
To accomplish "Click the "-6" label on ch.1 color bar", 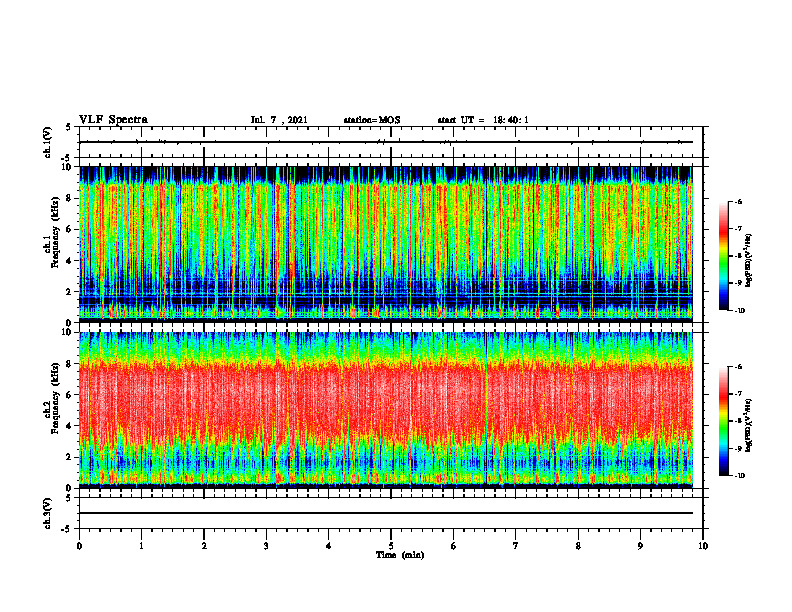I will 738,201.
